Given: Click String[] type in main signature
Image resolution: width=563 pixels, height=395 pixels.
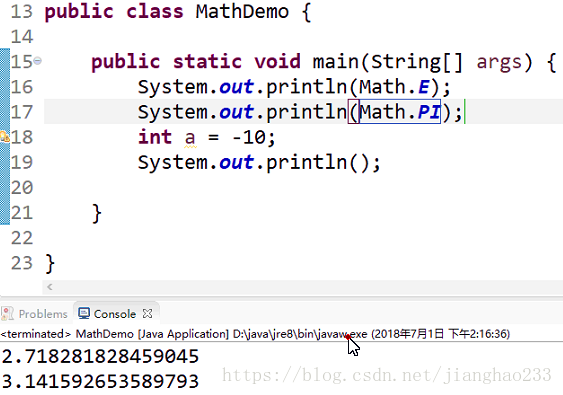Looking at the screenshot, I should point(417,62).
